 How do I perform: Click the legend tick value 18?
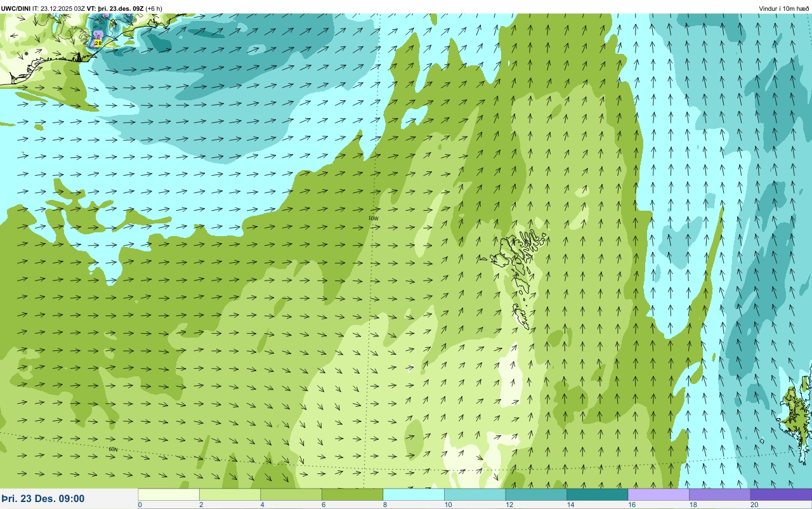tap(692, 505)
